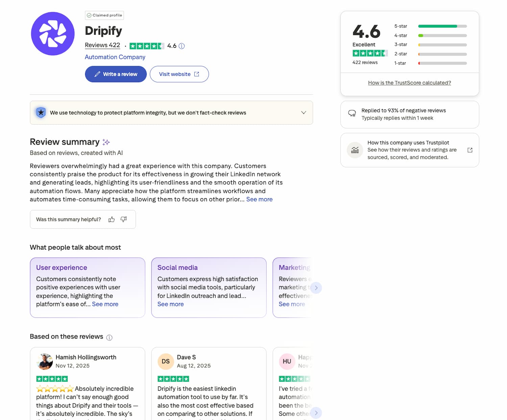Click the info icon beside Based on these reviews
This screenshot has width=507, height=420.
[x=110, y=337]
